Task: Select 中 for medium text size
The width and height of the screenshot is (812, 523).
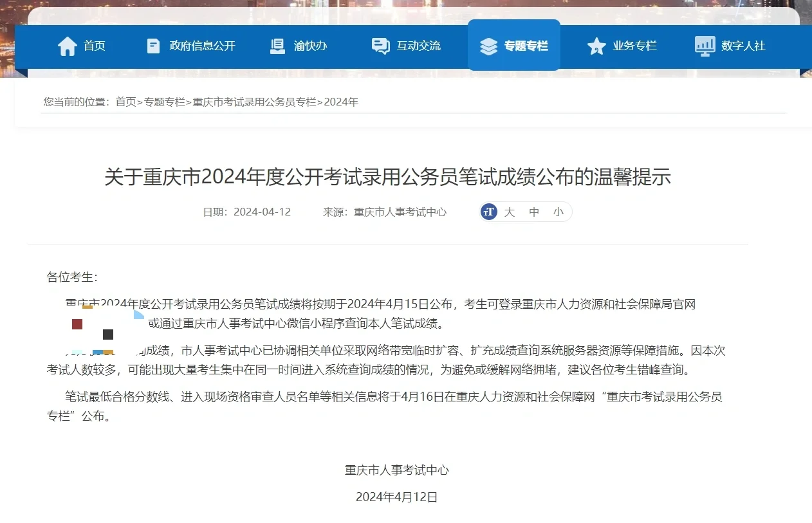Action: click(533, 212)
